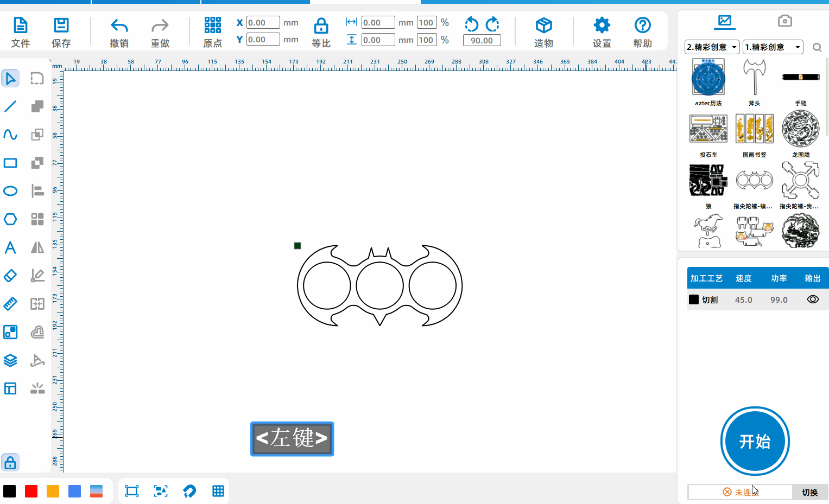Viewport: 829px width, 504px height.
Task: Click the mirror flip icon
Action: (37, 247)
